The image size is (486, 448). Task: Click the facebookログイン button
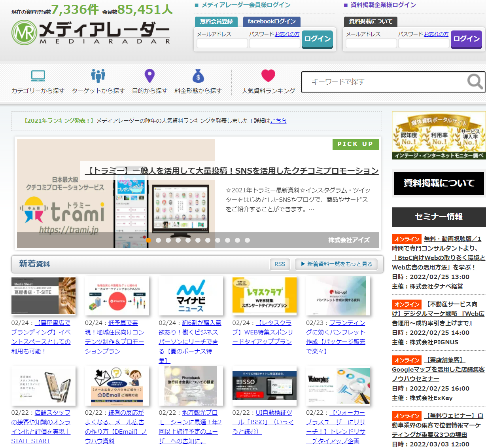click(272, 21)
